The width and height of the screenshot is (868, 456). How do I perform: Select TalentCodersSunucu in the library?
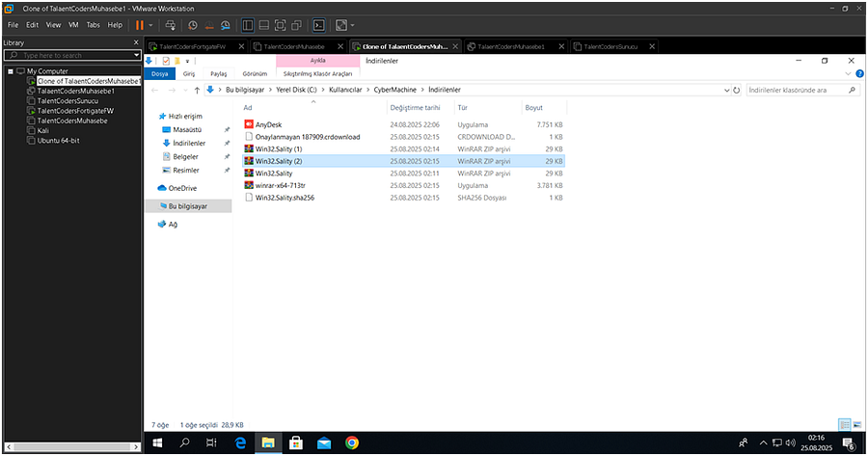pyautogui.click(x=68, y=100)
